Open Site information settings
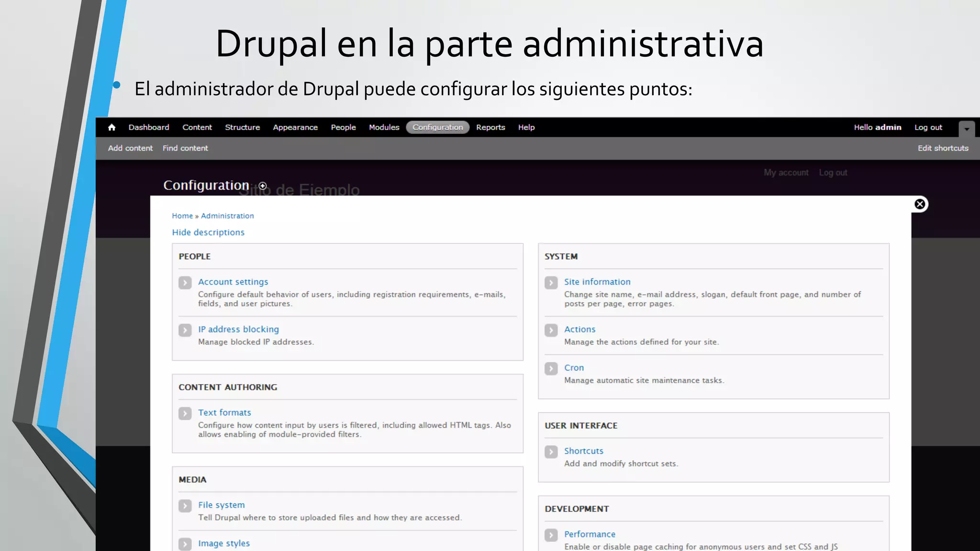Image resolution: width=980 pixels, height=551 pixels. (x=597, y=282)
